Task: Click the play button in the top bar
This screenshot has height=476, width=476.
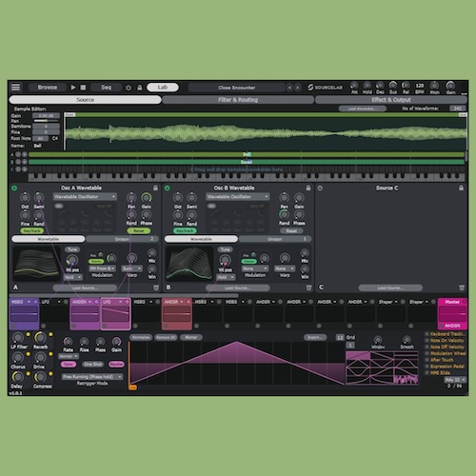Action: tap(73, 88)
